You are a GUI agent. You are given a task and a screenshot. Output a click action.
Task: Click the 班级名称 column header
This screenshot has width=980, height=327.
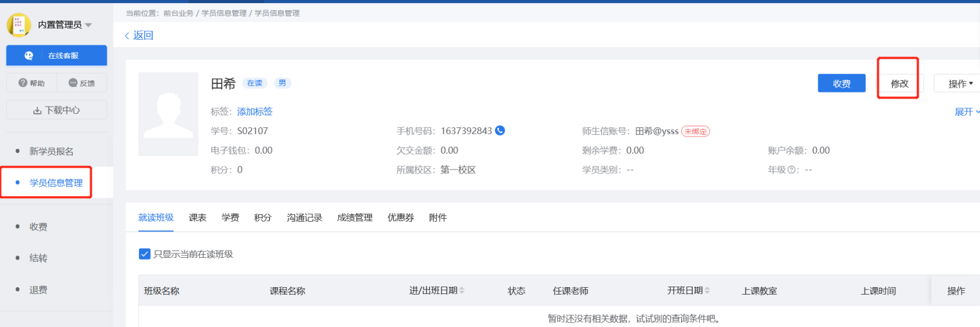tap(162, 291)
